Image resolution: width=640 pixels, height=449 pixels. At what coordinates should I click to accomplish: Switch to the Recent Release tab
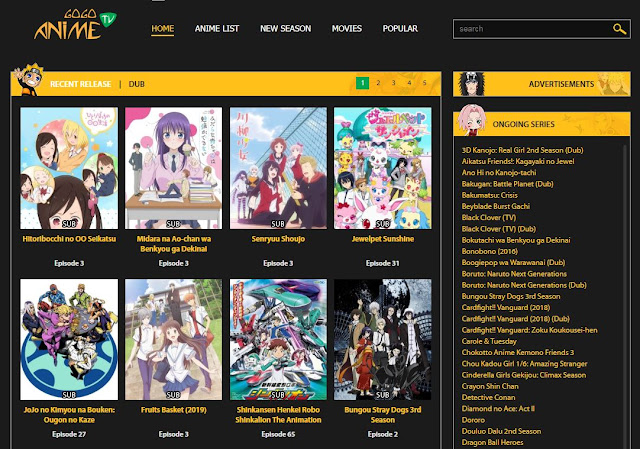coord(80,84)
